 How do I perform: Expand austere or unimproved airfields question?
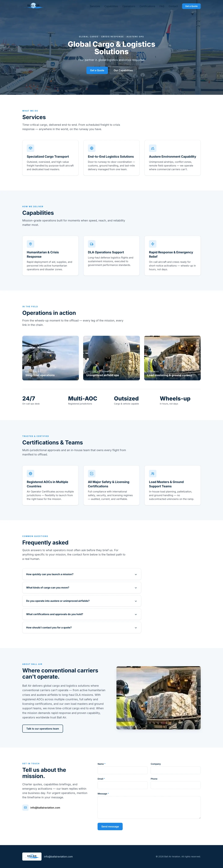click(x=81, y=601)
